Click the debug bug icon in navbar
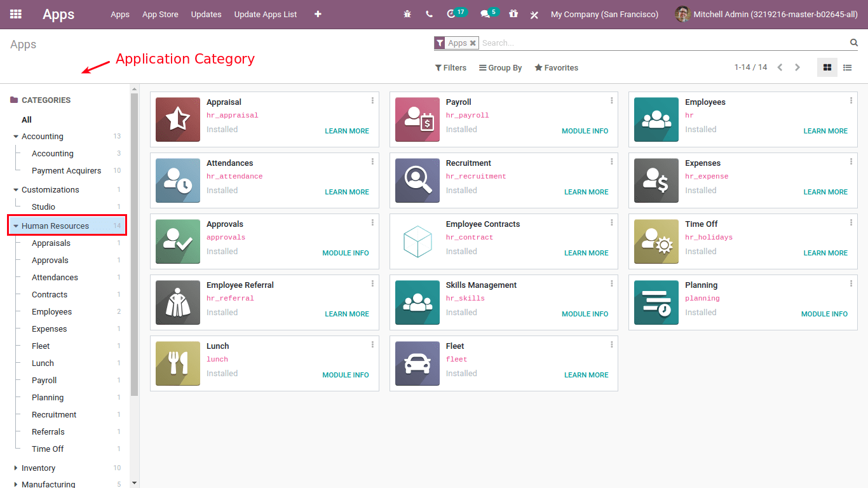The width and height of the screenshot is (868, 488). point(407,14)
